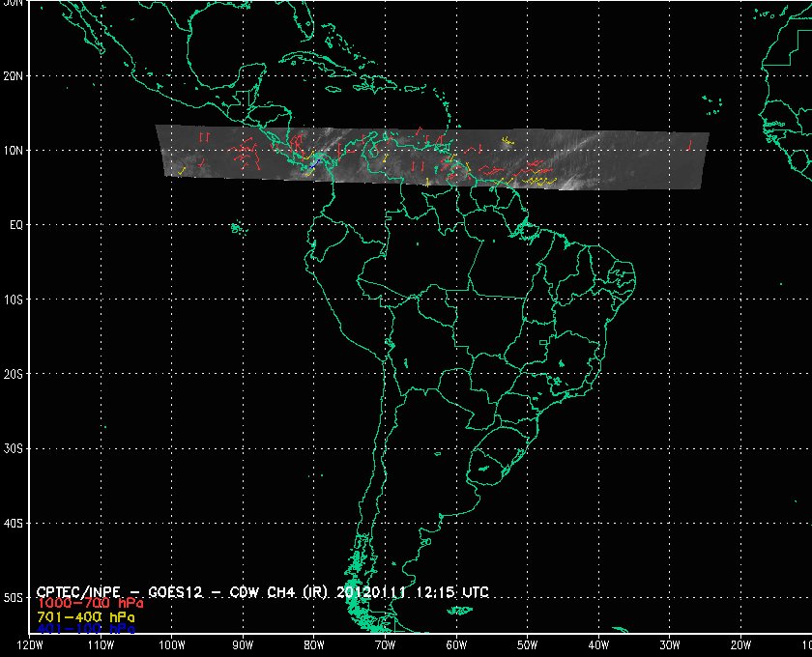Select the 30S latitude label

[x=13, y=449]
